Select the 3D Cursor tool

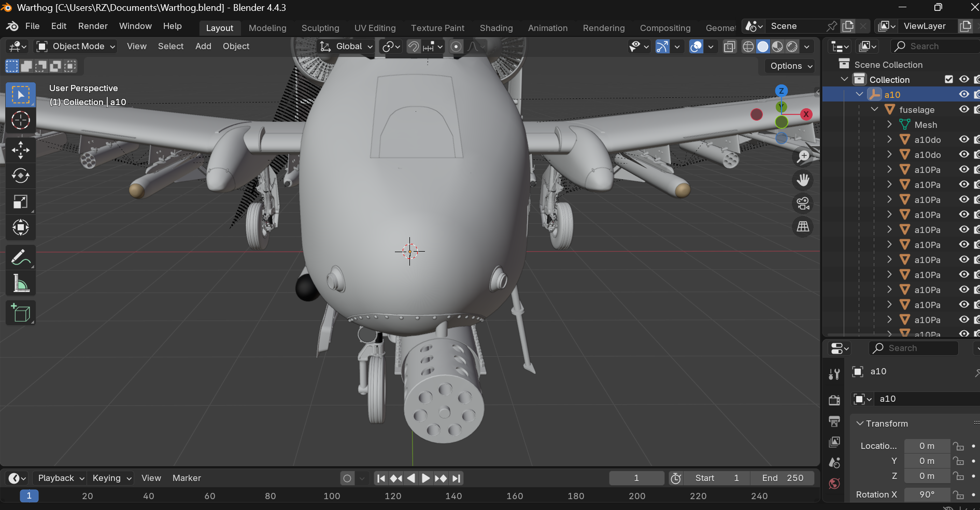(21, 120)
